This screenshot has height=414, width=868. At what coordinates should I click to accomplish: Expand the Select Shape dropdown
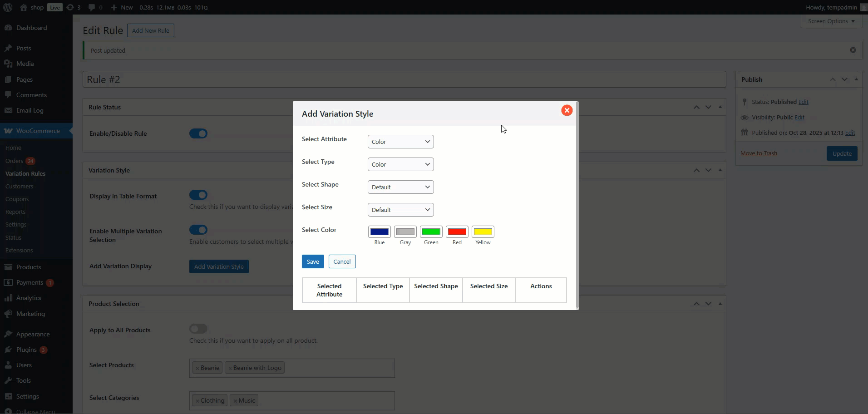click(400, 187)
